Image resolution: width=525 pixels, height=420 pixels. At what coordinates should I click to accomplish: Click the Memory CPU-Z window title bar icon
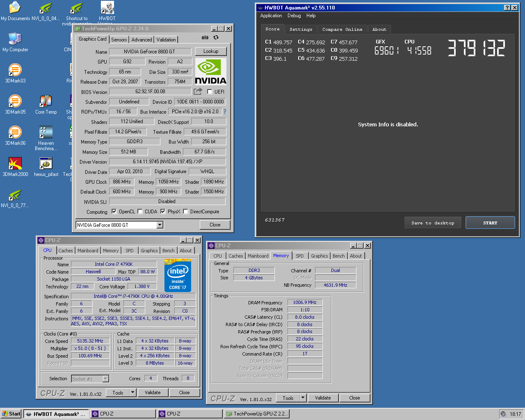211,246
